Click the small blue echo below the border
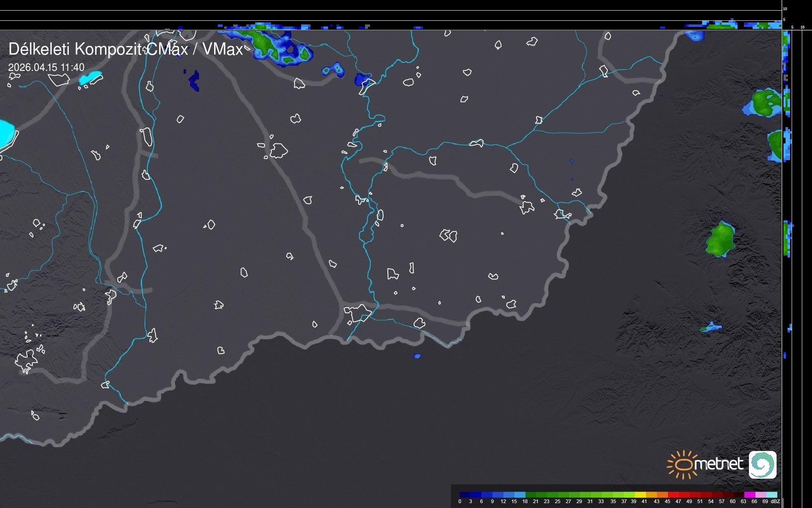The image size is (812, 508). click(x=417, y=356)
